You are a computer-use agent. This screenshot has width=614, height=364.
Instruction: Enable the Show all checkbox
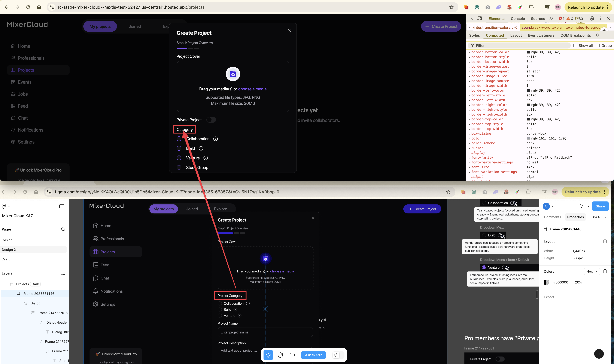(x=575, y=46)
